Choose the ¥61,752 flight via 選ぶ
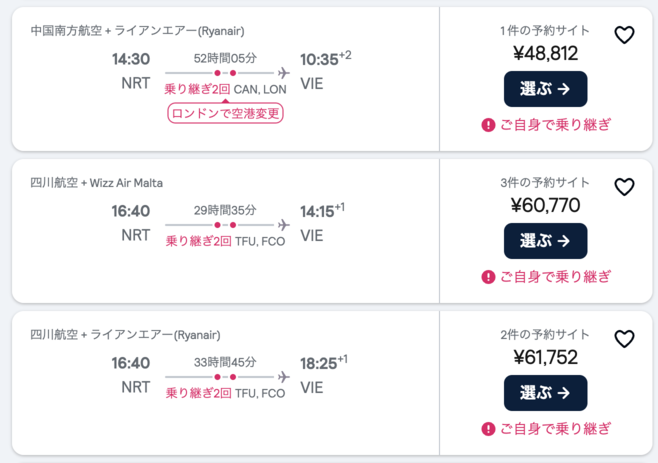The image size is (658, 463). 545,393
